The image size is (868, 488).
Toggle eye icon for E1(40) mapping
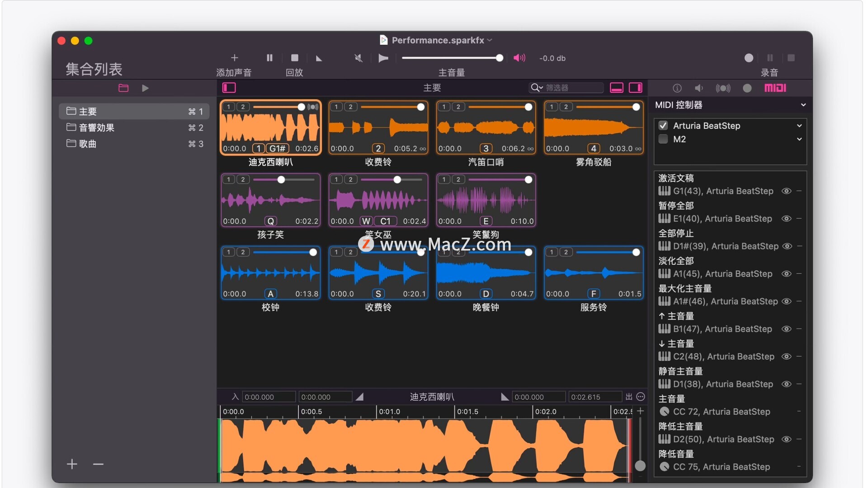pos(787,219)
